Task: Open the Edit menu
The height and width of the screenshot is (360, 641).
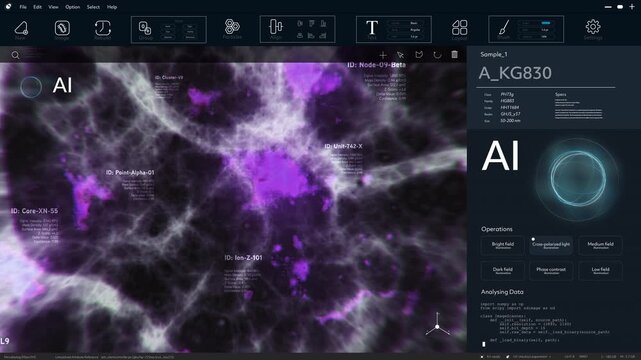Action: [37, 7]
